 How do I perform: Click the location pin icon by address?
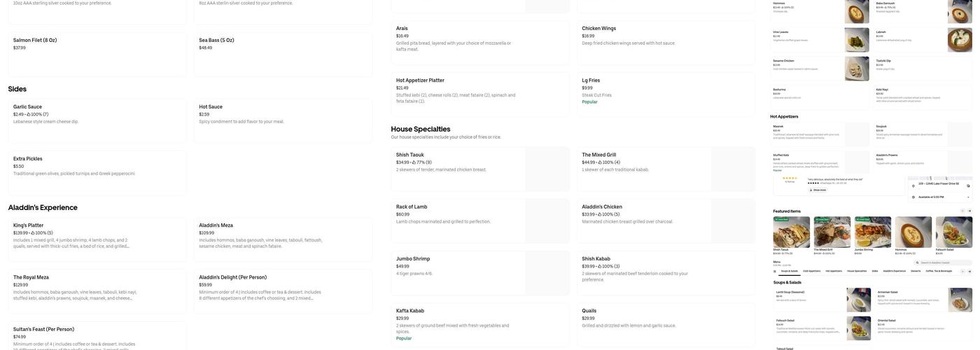913,185
